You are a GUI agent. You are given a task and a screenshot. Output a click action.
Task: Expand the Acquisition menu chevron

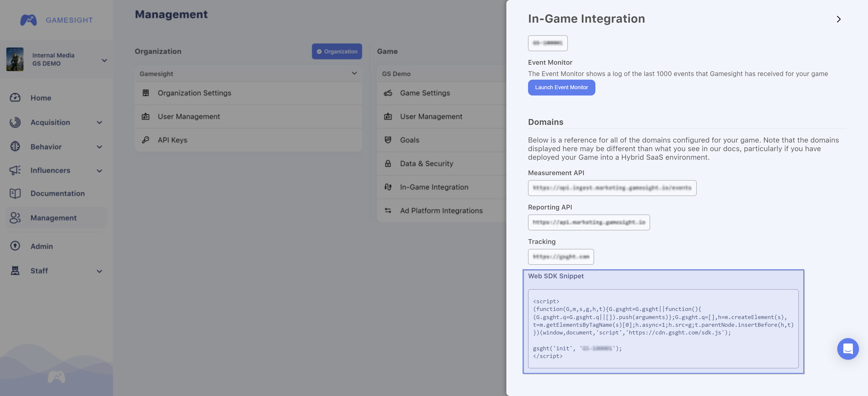pyautogui.click(x=99, y=122)
